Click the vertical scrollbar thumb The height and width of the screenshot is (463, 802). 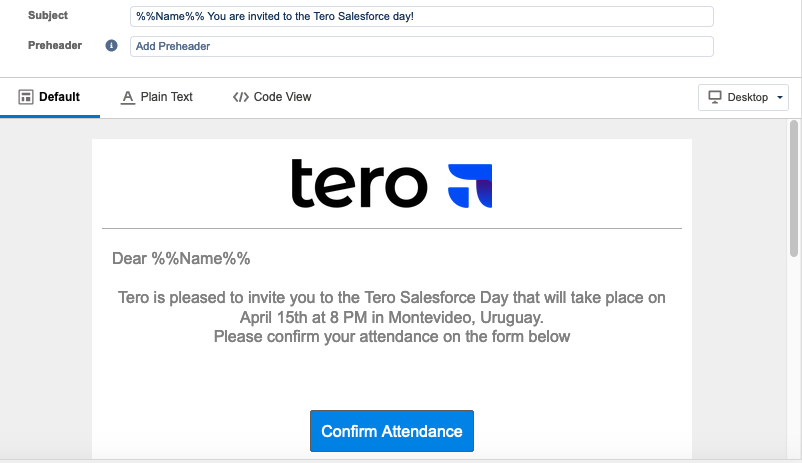coord(793,188)
